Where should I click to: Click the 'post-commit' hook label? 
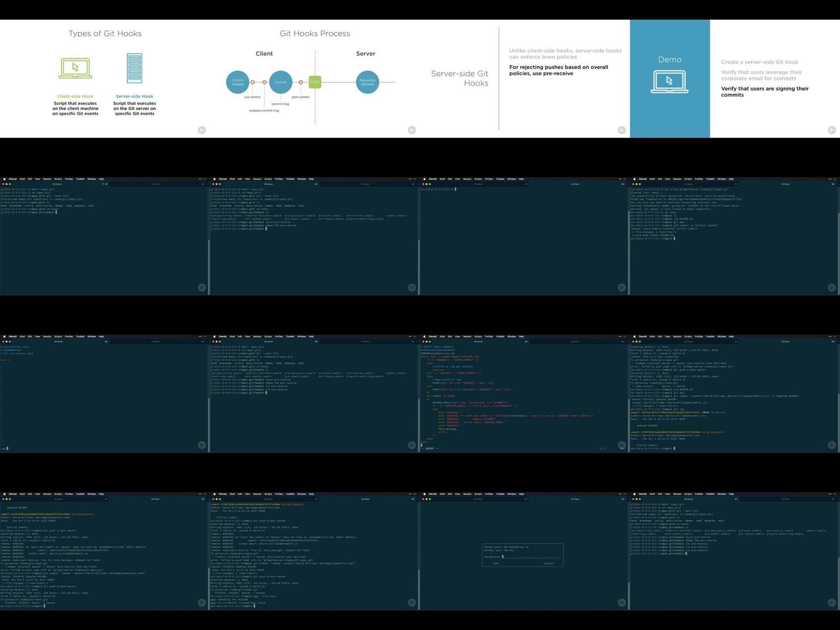pos(300,97)
